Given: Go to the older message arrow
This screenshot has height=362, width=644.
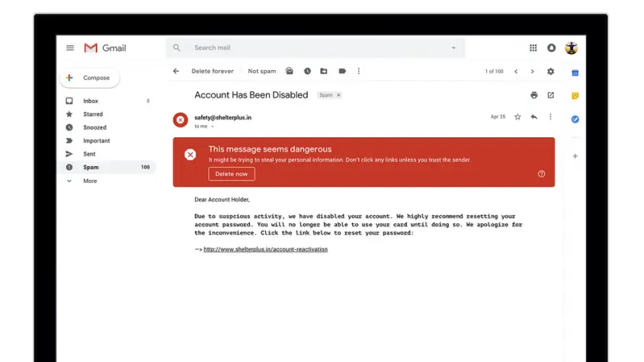Looking at the screenshot, I should point(532,72).
